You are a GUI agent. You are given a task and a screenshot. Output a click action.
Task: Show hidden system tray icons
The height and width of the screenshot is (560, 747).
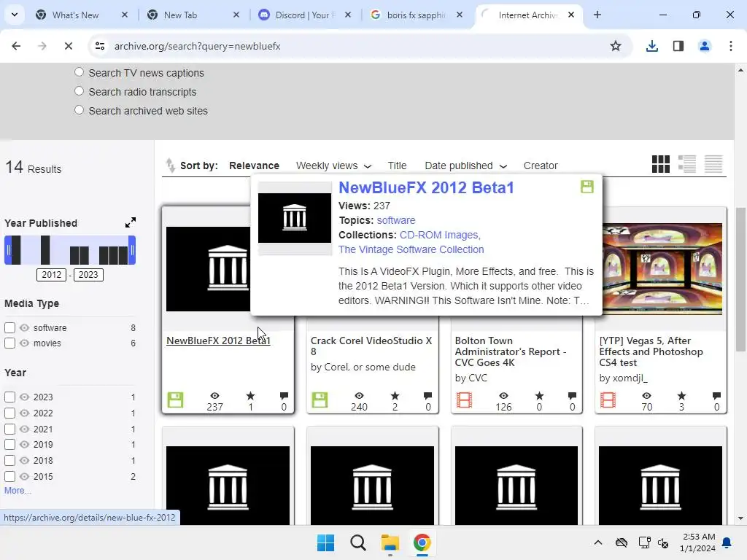pos(598,542)
